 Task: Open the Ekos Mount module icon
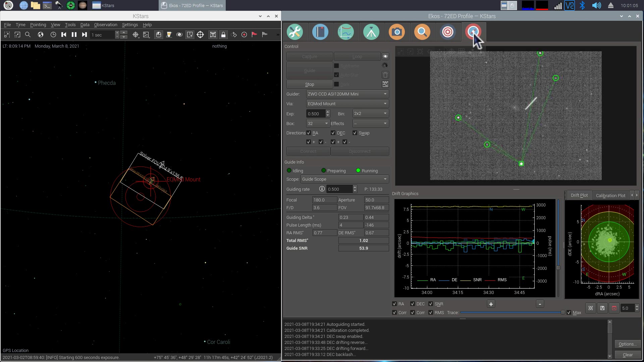tap(371, 32)
